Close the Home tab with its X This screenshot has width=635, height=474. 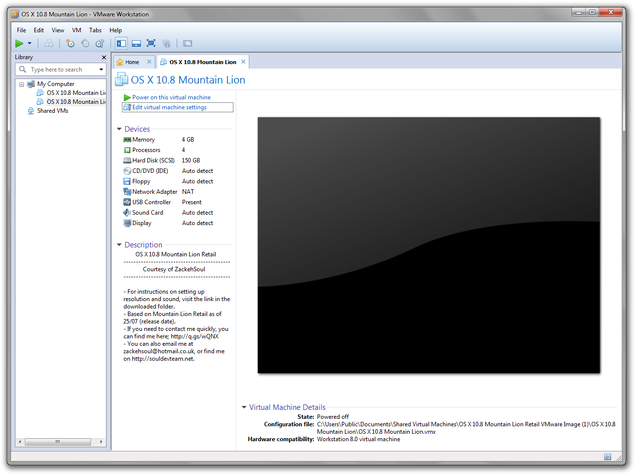click(x=149, y=62)
